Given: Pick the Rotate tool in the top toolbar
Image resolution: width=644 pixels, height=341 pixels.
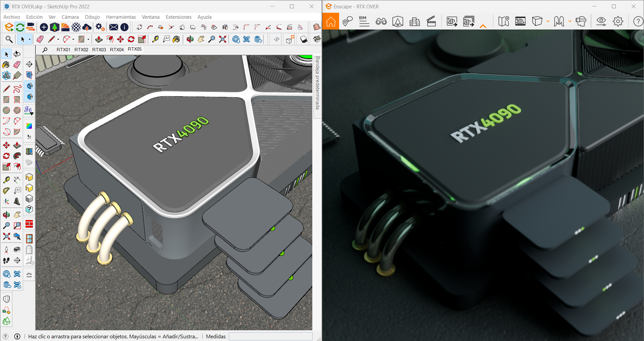Looking at the screenshot, I should (131, 39).
